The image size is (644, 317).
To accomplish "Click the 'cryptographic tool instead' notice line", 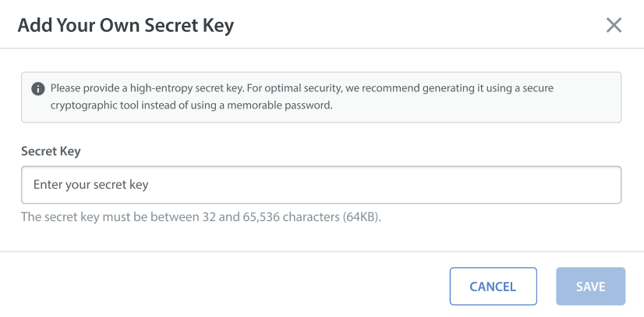I will (x=191, y=105).
